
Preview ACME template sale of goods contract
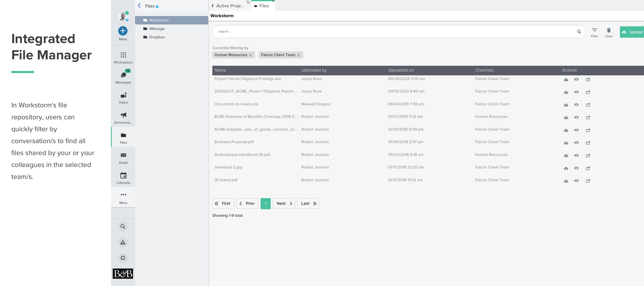pyautogui.click(x=576, y=130)
